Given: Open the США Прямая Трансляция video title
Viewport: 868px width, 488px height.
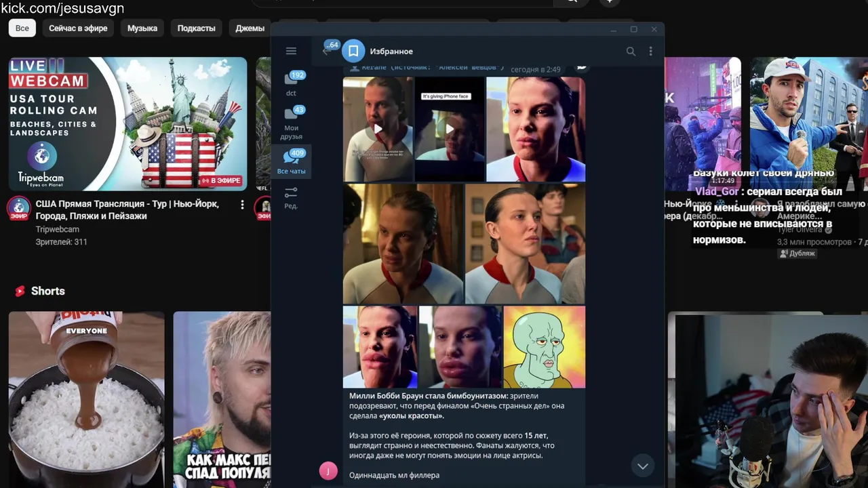Looking at the screenshot, I should 127,210.
